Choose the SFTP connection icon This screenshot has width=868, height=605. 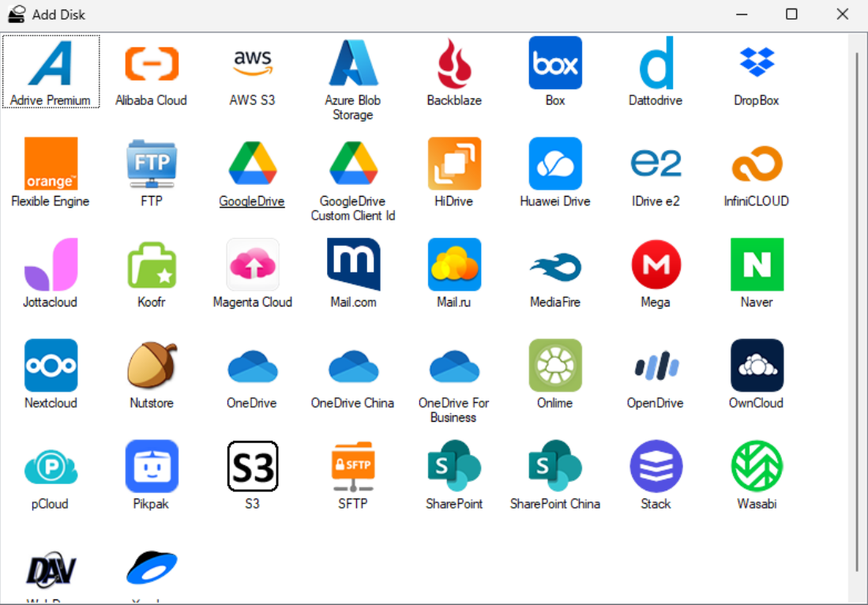point(353,466)
